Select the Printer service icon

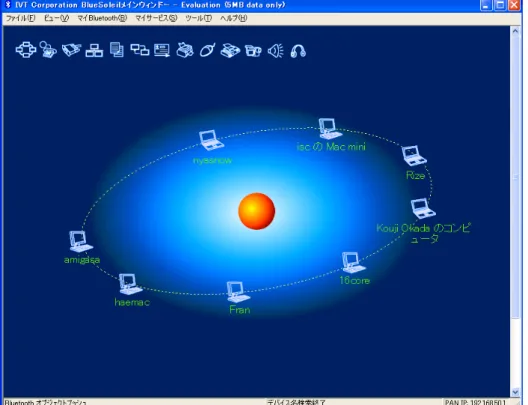tap(185, 50)
